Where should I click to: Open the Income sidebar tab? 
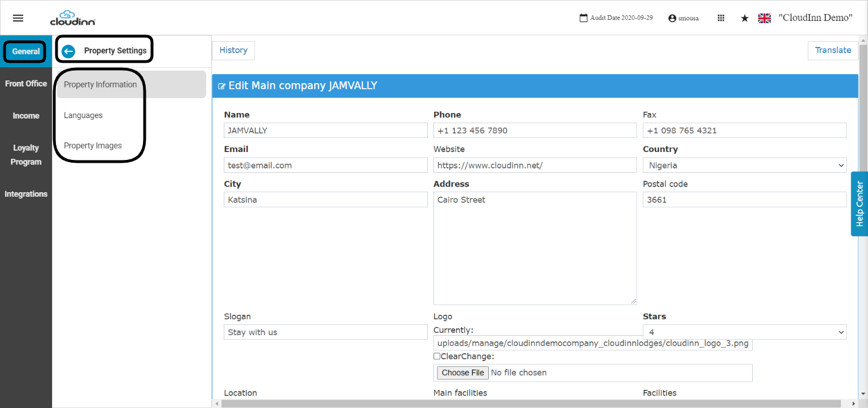pyautogui.click(x=26, y=116)
